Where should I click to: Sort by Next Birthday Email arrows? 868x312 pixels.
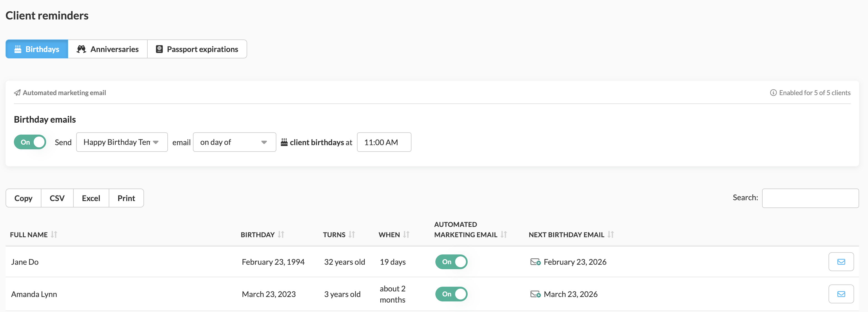coord(611,234)
